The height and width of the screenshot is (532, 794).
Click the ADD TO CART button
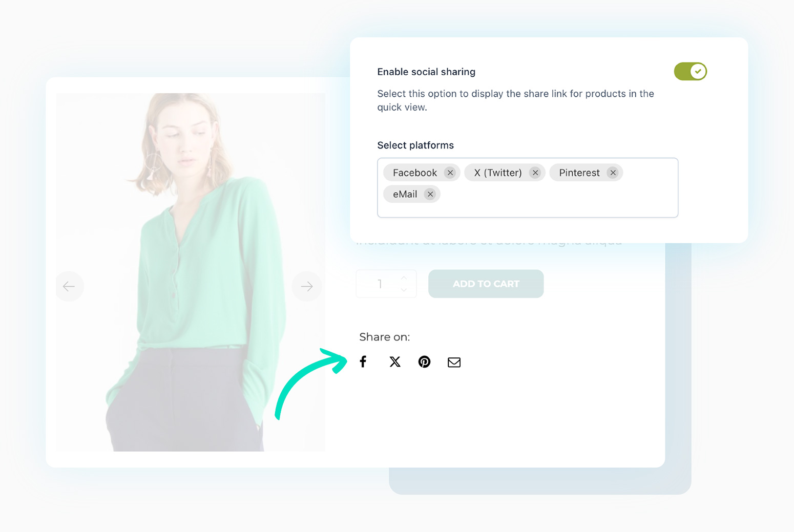click(x=486, y=284)
